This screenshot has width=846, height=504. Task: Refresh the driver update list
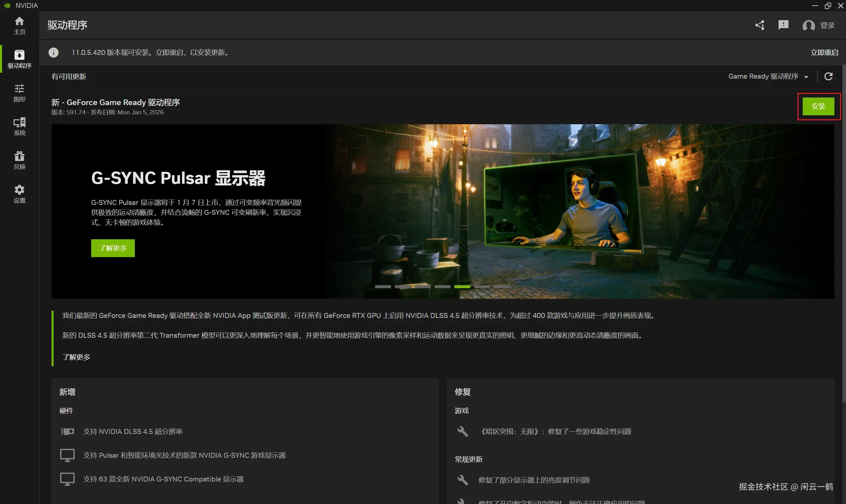pos(829,76)
